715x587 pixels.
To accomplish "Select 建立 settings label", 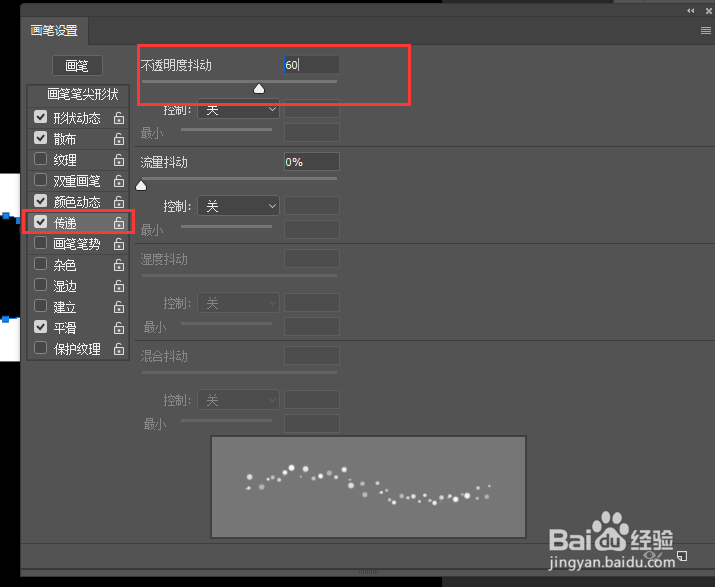I will click(x=65, y=307).
